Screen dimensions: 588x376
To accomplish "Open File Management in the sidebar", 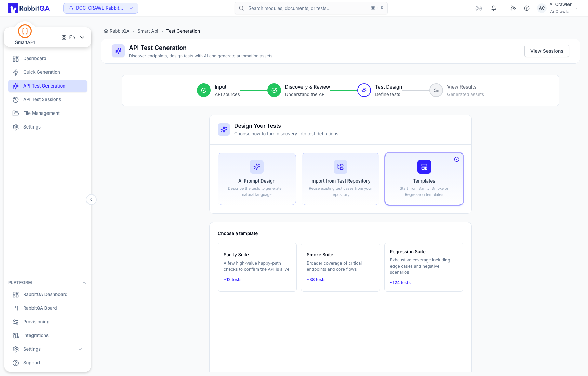I will click(x=48, y=113).
